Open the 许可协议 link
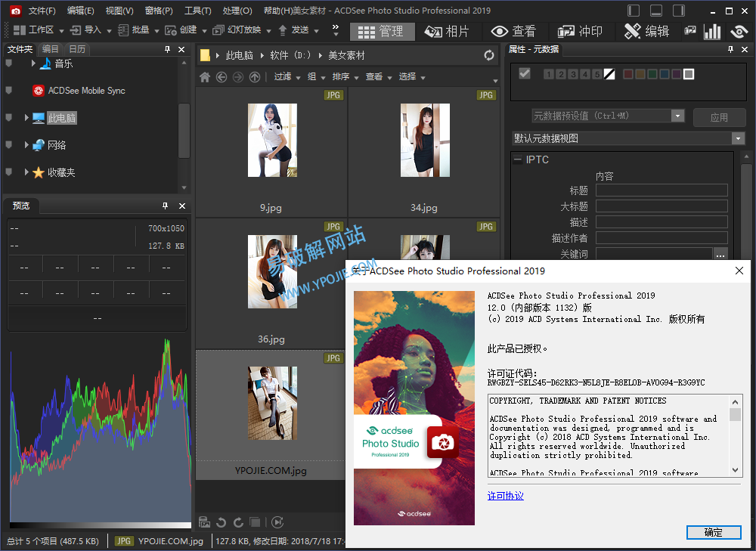756x551 pixels. [x=503, y=497]
